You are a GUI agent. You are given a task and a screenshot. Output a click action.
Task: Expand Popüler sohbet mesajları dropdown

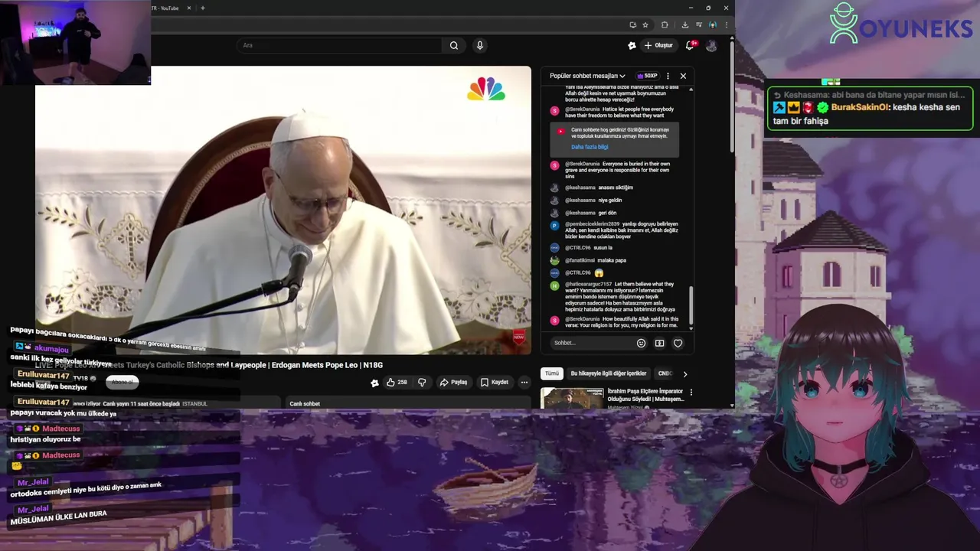click(x=587, y=76)
